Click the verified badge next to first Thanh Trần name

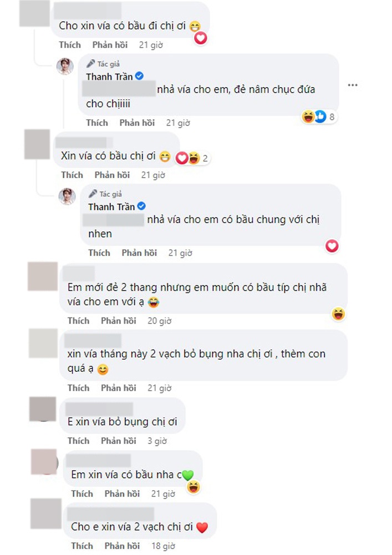pyautogui.click(x=140, y=75)
